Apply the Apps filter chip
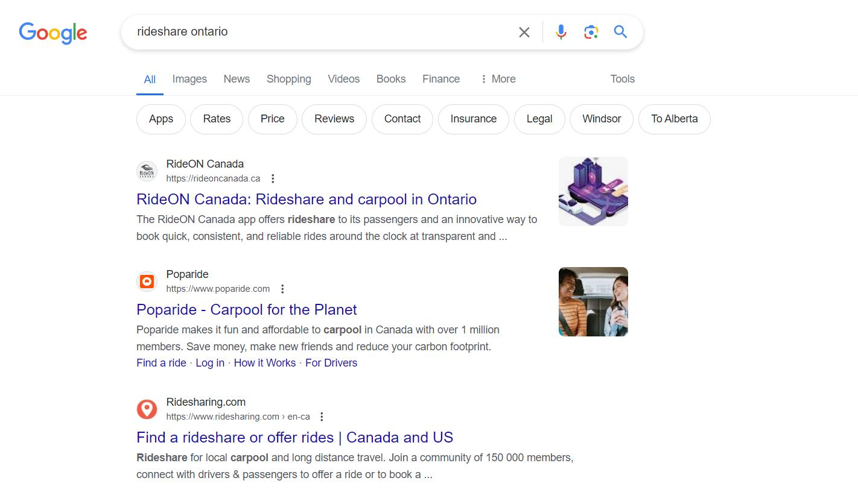Screen dimensions: 858x504 [161, 119]
